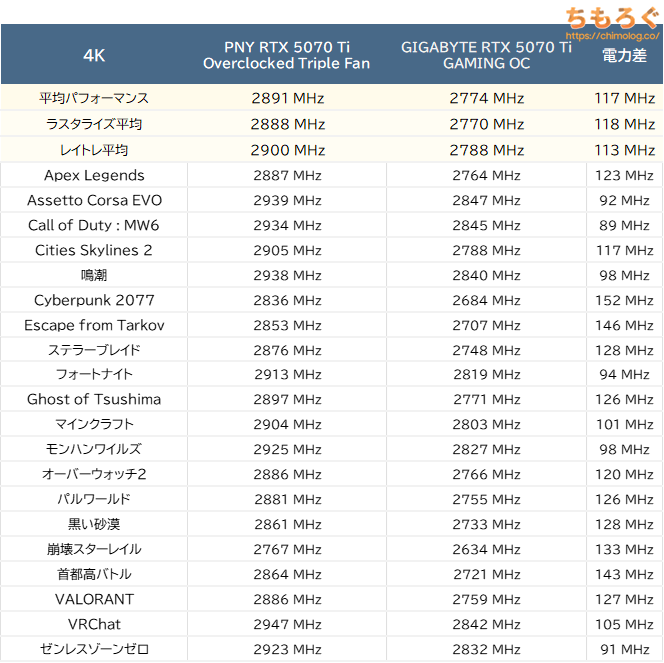Click the 4K column header
Image resolution: width=664 pixels, height=663 pixels.
(94, 55)
